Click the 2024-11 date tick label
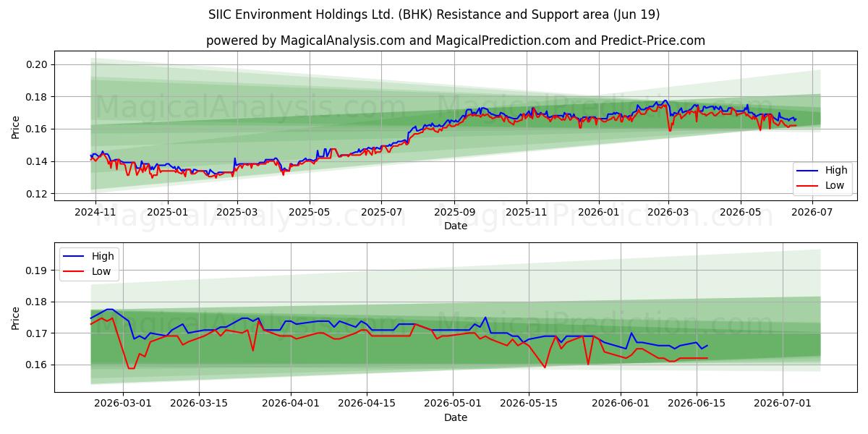Viewport: 868px width, 434px height. click(x=96, y=212)
